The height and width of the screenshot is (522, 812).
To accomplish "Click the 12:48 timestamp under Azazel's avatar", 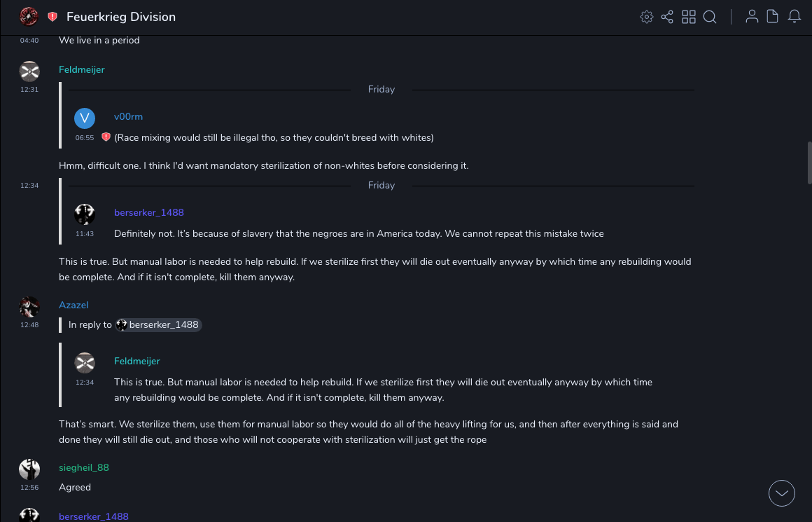I will coord(29,325).
